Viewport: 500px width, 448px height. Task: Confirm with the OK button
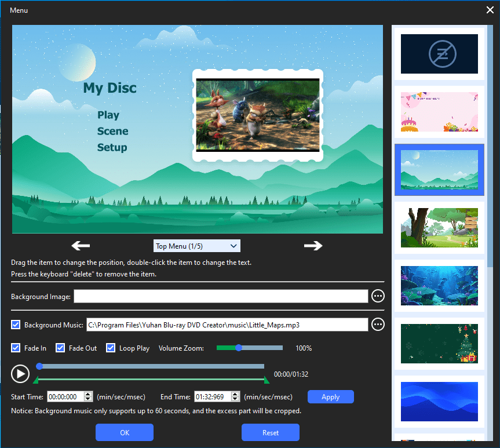[x=125, y=433]
